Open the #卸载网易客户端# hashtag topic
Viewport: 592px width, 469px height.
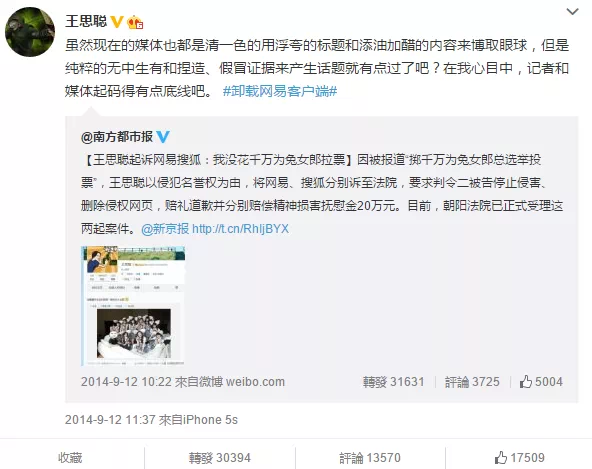[x=280, y=91]
